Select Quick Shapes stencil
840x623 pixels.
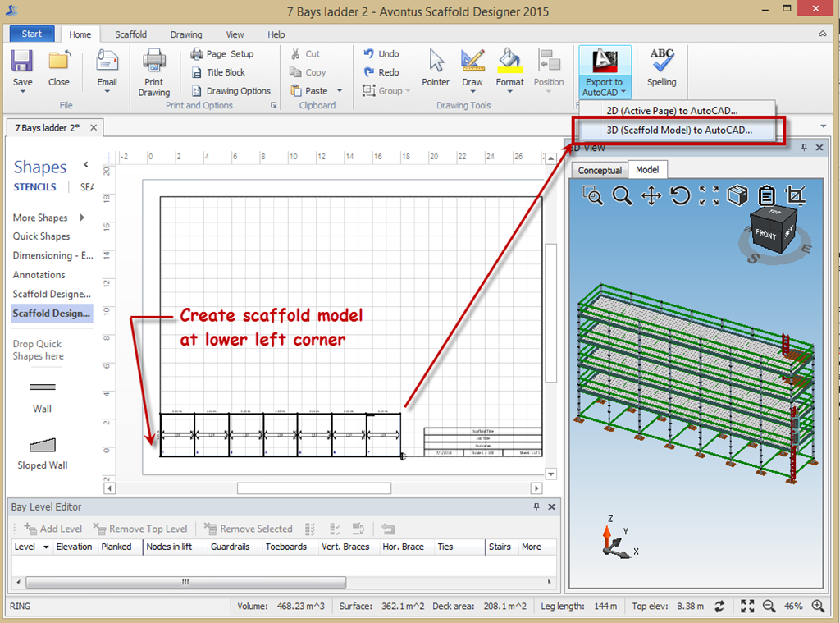tap(41, 236)
